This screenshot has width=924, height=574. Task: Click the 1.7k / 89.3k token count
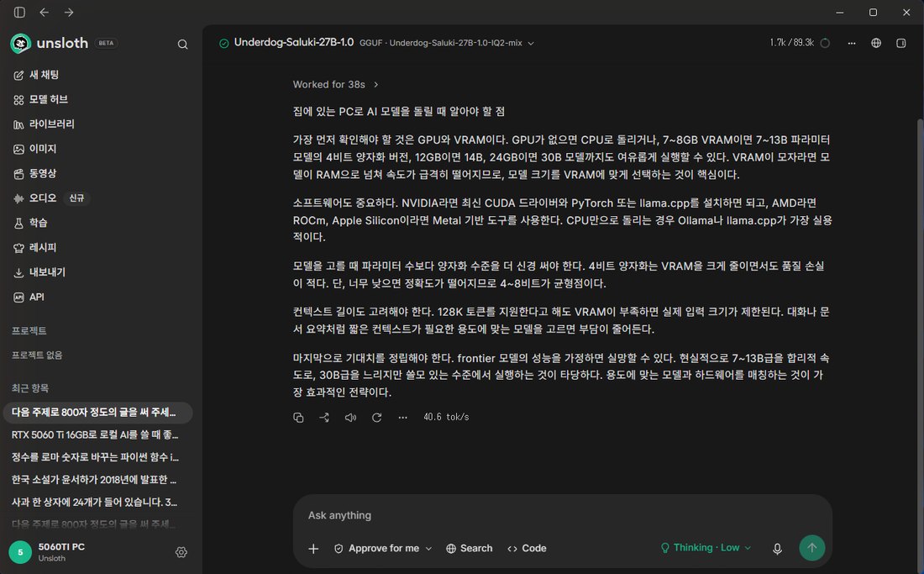(791, 43)
